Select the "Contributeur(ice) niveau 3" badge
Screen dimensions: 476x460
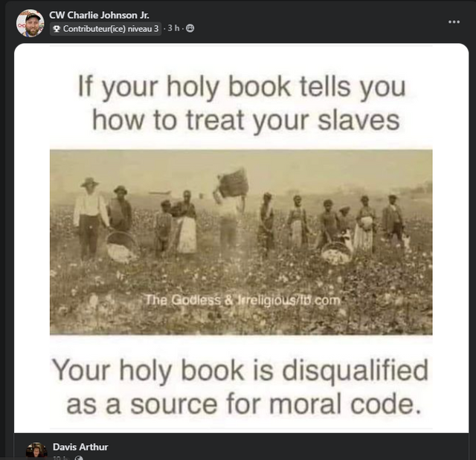pos(106,29)
